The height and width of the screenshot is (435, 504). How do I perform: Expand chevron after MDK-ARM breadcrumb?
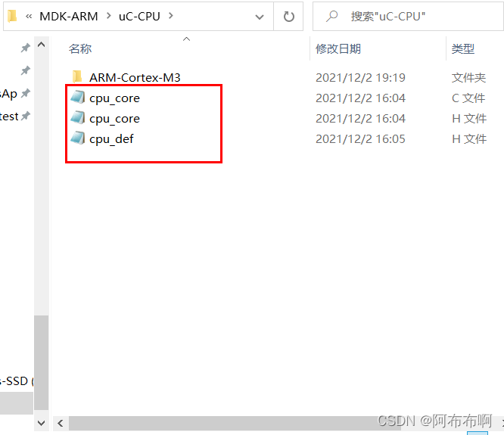(109, 16)
